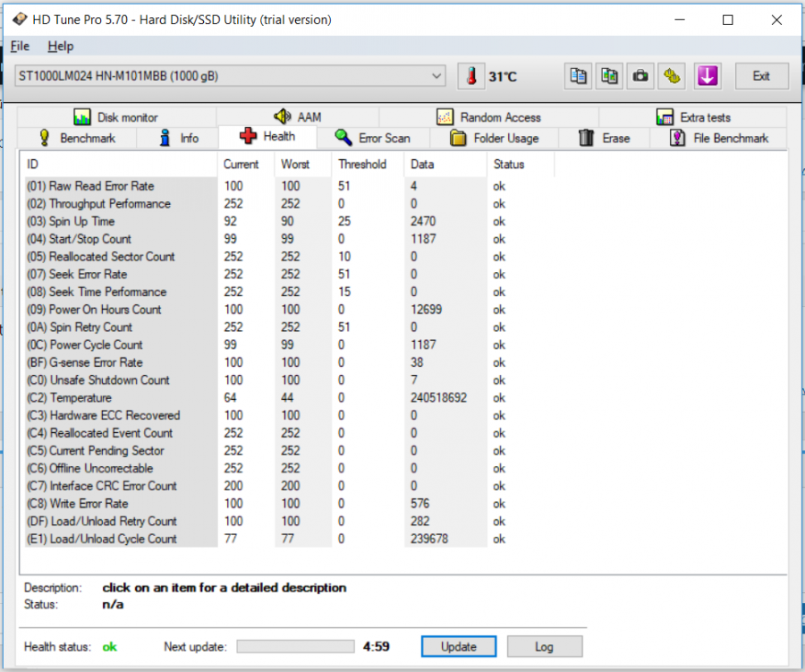Switch to the AAM tab

coord(298,117)
